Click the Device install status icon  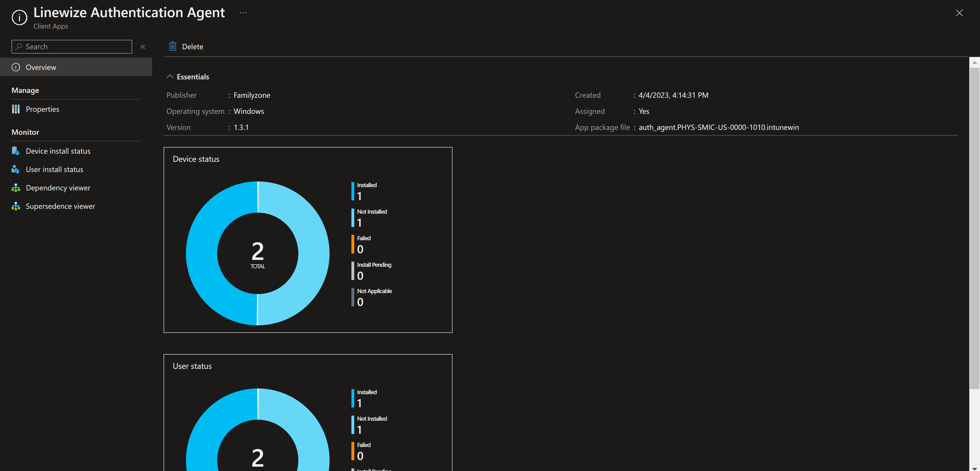click(x=16, y=151)
